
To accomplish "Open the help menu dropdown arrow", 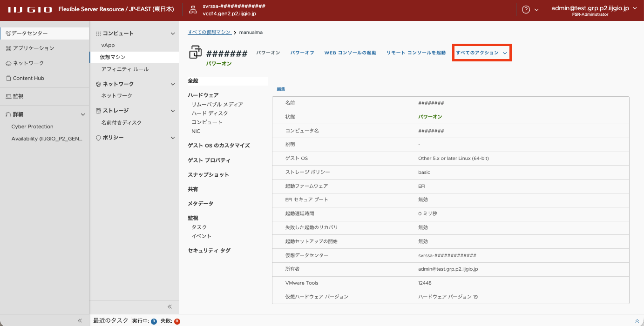I will [x=536, y=10].
